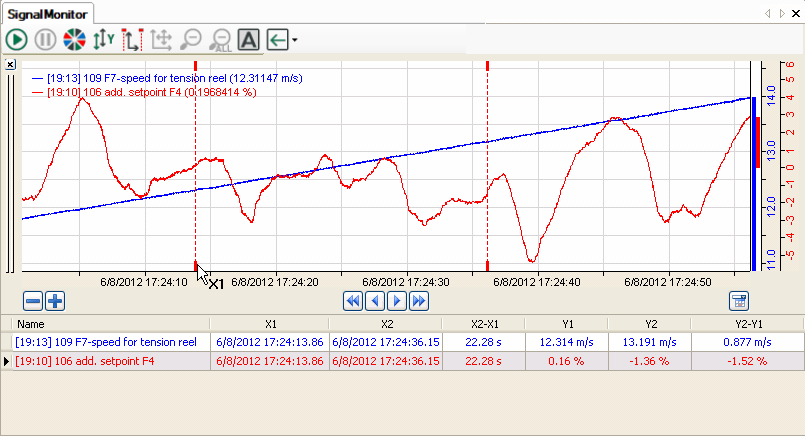Click the red Y-axis range bar
Viewport: 805px width, 436px height.
(x=758, y=142)
